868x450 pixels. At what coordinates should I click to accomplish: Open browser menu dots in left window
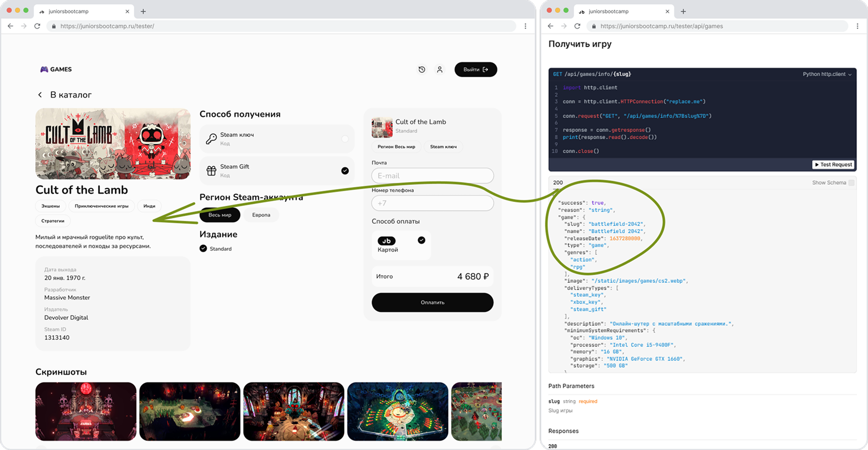[x=525, y=26]
